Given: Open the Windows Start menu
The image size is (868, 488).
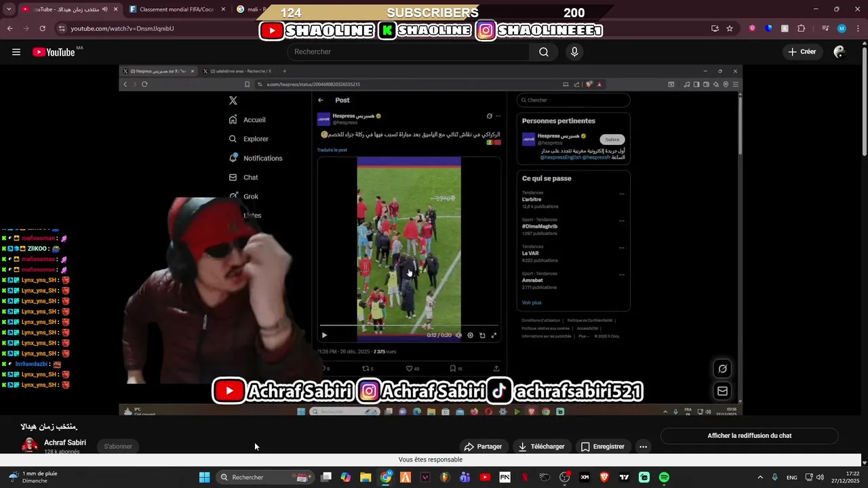Looking at the screenshot, I should (x=204, y=477).
